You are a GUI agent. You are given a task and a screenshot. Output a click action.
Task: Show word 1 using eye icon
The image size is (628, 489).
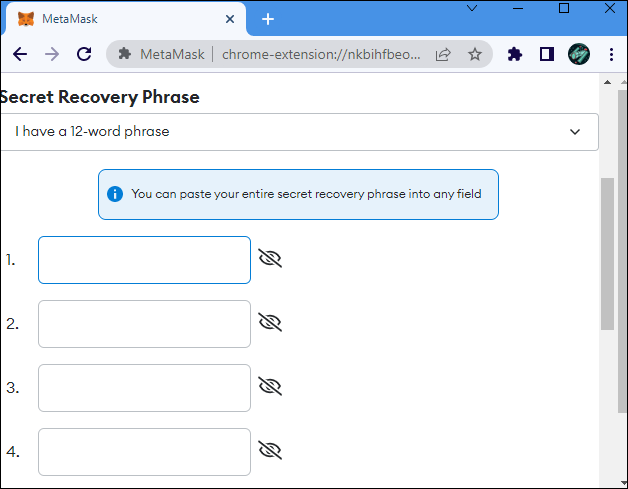(x=270, y=259)
